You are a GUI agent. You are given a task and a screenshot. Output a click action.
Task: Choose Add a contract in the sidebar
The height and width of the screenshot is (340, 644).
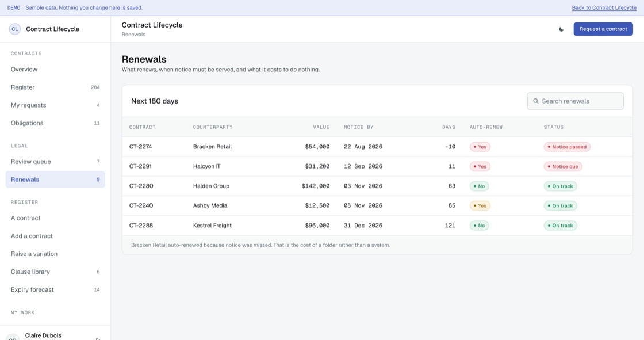[x=55, y=236]
